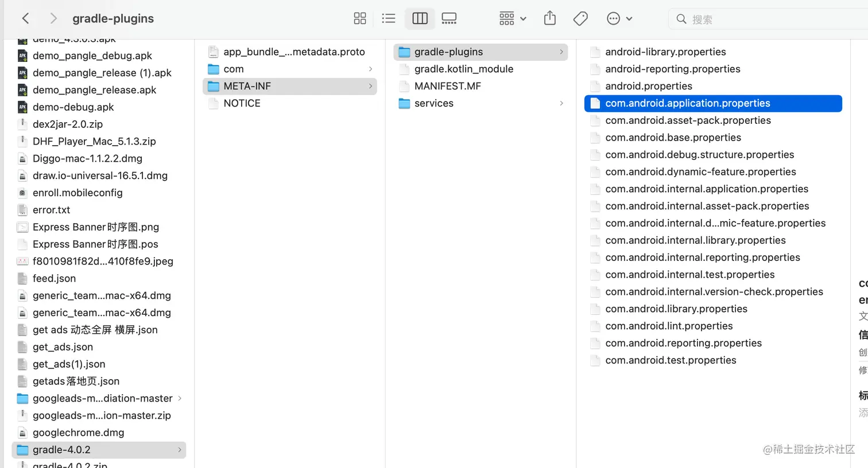Switch Finder to icon grid view
Screen dimensions: 868x468
pyautogui.click(x=360, y=18)
